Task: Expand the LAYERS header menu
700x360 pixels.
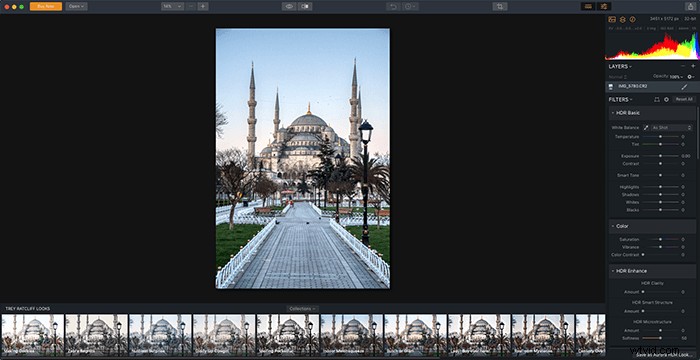Action: tap(620, 67)
